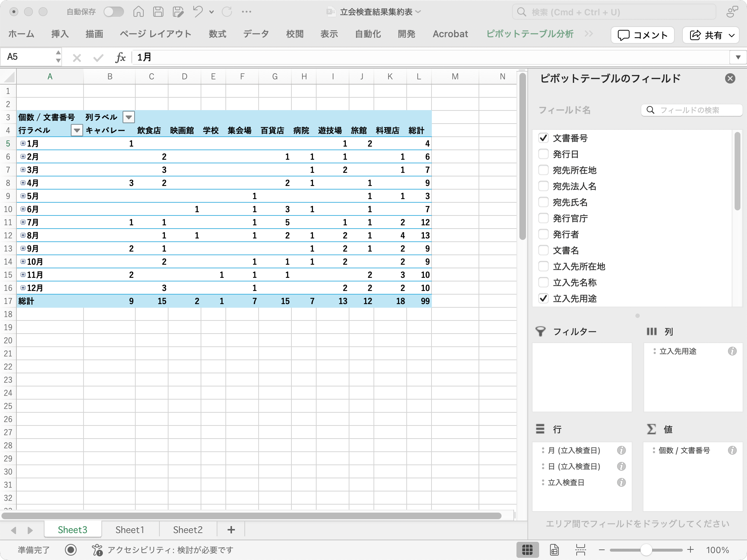The width and height of the screenshot is (747, 560).
Task: Click the コメント button
Action: (642, 35)
